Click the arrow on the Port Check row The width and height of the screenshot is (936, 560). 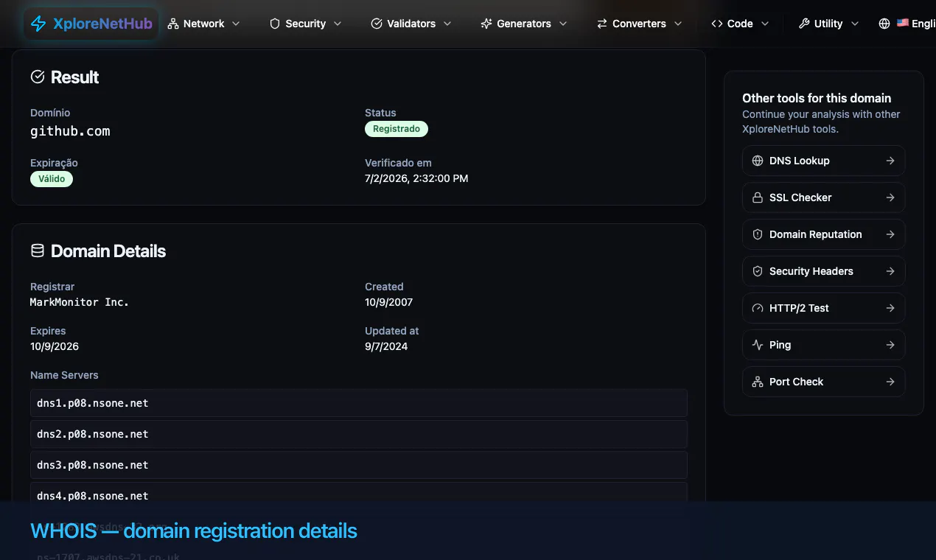pyautogui.click(x=890, y=382)
